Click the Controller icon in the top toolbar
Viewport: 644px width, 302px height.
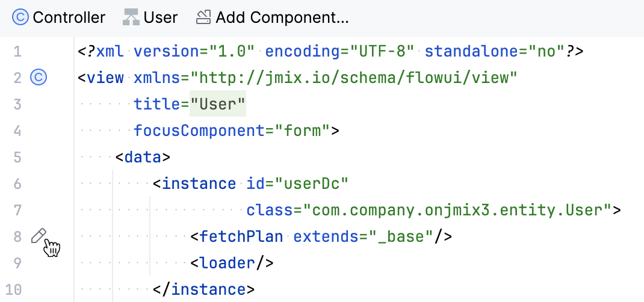pyautogui.click(x=20, y=17)
